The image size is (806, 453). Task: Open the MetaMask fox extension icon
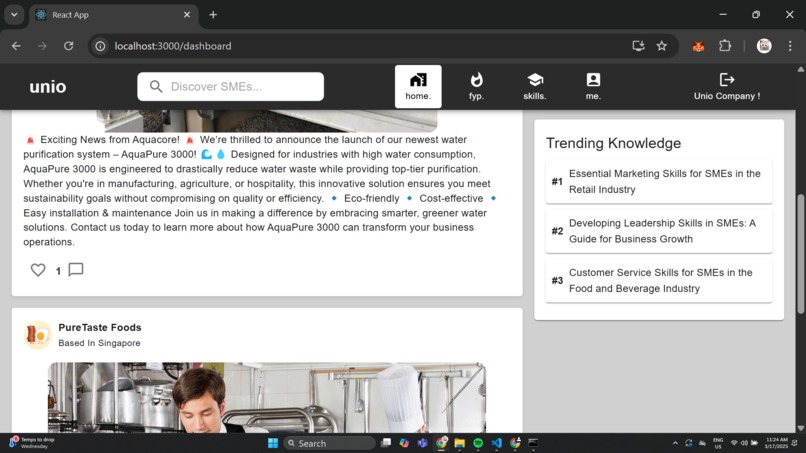698,46
